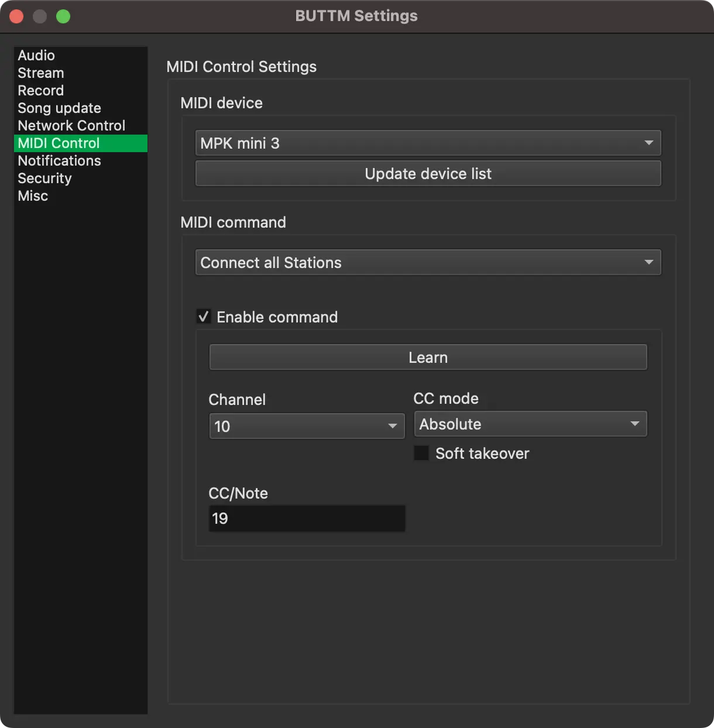This screenshot has width=714, height=728.
Task: Open the MIDI device dropdown showing MPK mini 3
Action: [x=428, y=143]
